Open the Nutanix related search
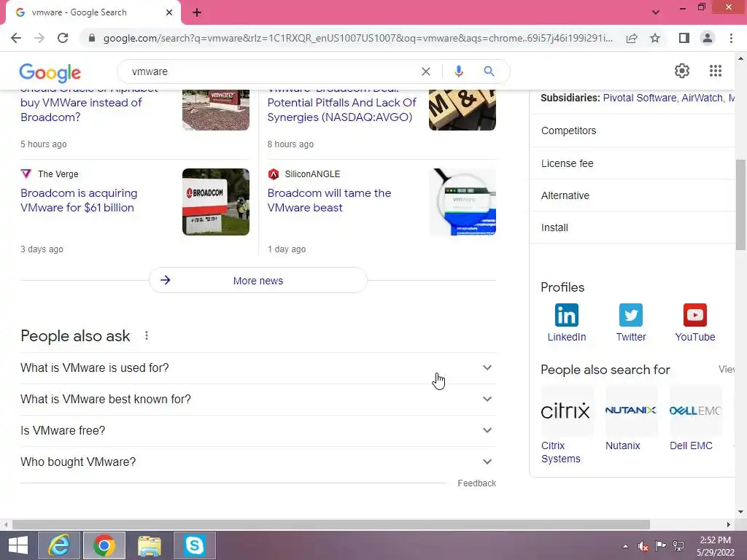The height and width of the screenshot is (560, 747). [x=631, y=418]
